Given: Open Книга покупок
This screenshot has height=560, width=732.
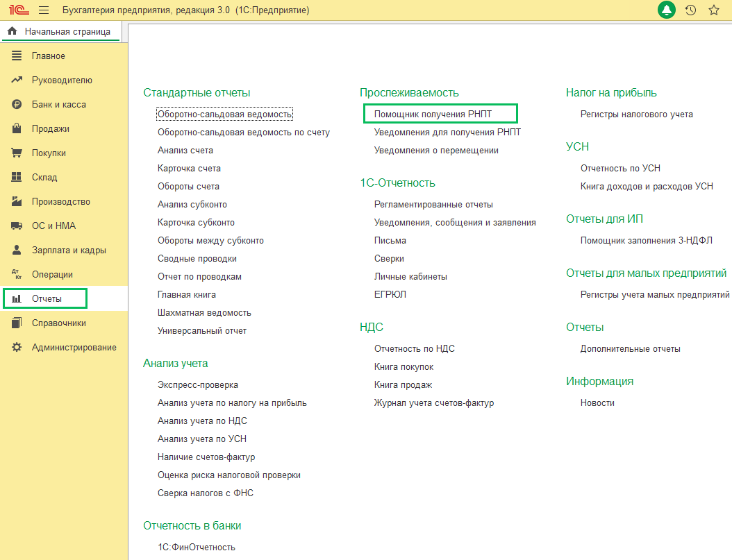Looking at the screenshot, I should point(404,367).
